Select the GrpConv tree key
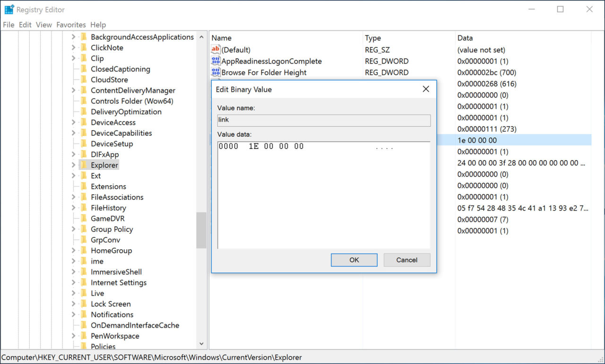The image size is (605, 364). pyautogui.click(x=105, y=240)
